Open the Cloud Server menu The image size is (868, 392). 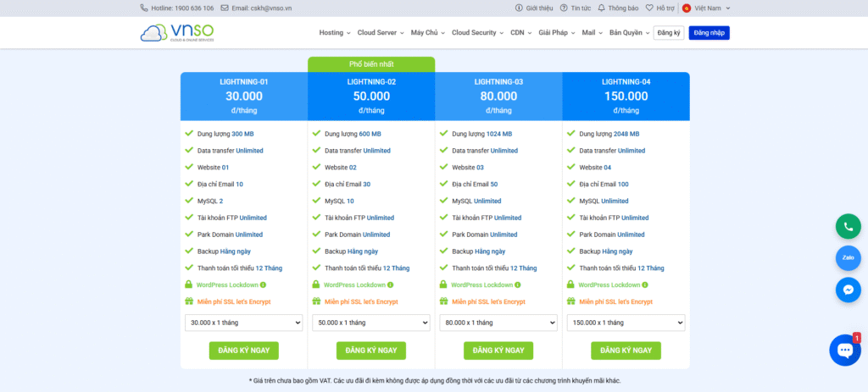[x=381, y=33]
